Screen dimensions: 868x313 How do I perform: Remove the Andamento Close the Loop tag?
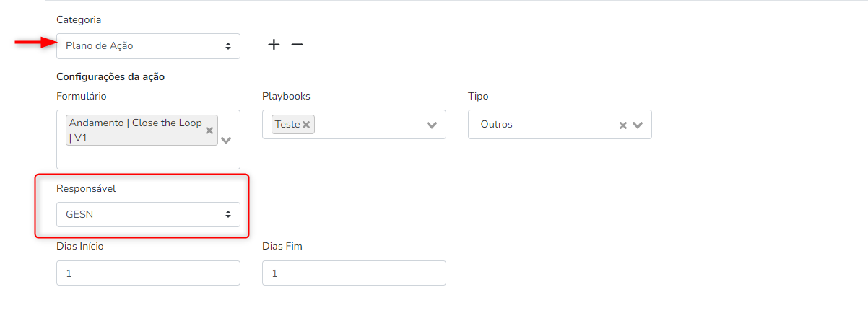click(x=209, y=131)
